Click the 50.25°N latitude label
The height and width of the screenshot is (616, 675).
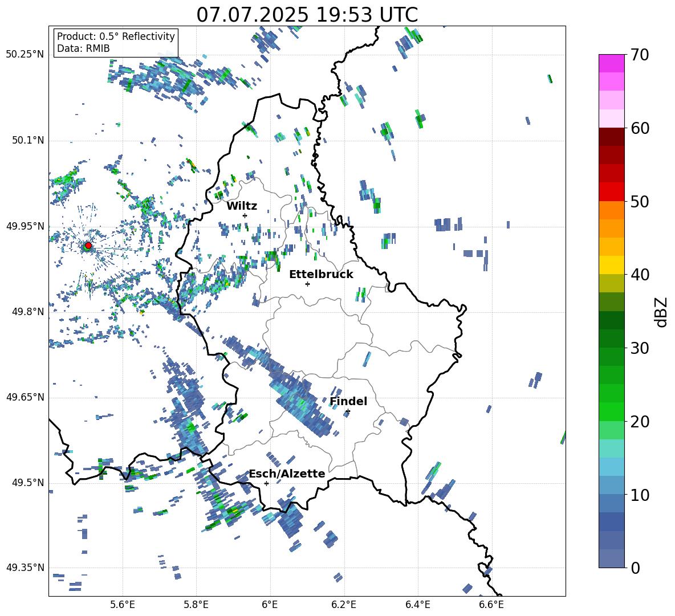click(x=25, y=55)
